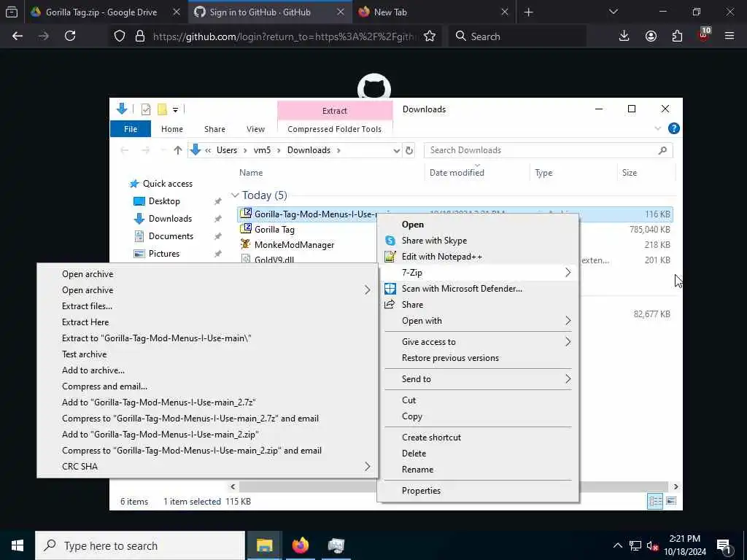Select Pictures in Quick access
747x560 pixels.
[164, 254]
